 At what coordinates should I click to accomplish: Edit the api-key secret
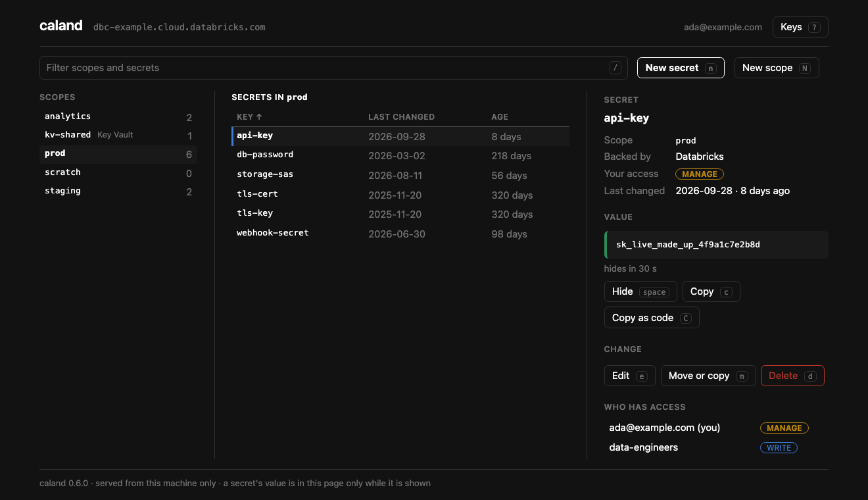point(630,376)
